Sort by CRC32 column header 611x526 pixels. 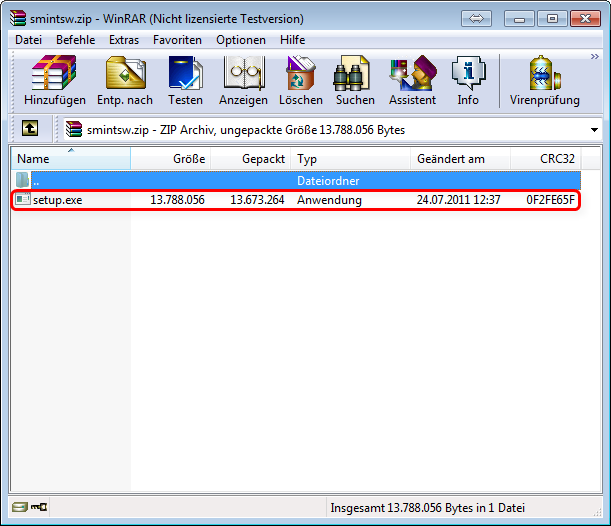point(546,159)
